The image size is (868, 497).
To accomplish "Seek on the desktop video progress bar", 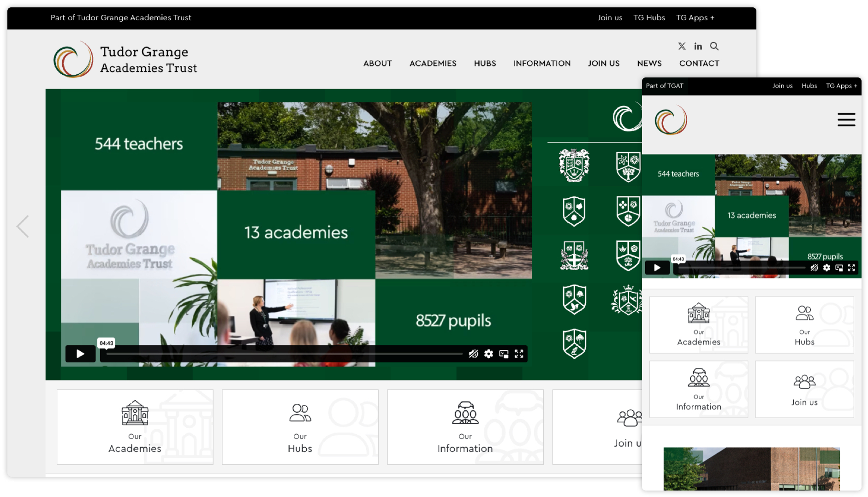I will [284, 354].
